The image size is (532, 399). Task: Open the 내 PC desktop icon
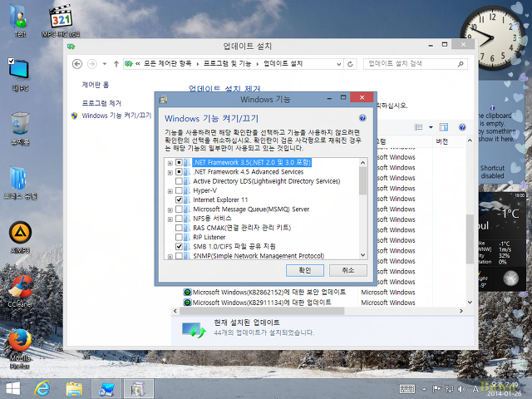click(x=19, y=75)
